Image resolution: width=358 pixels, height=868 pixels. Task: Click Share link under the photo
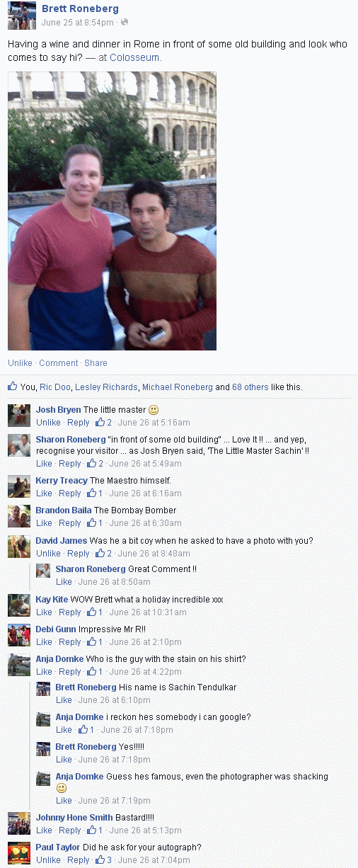(96, 362)
